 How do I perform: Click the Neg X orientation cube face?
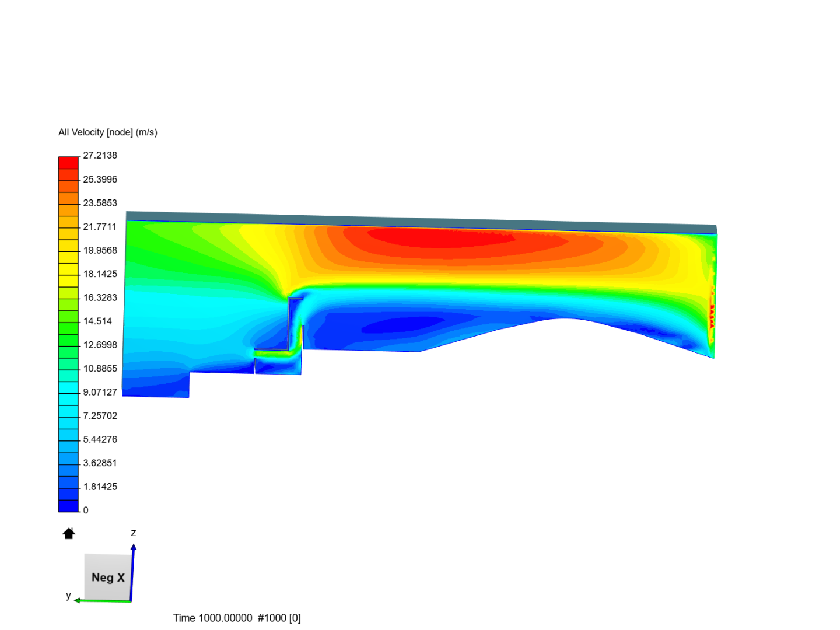pos(107,577)
